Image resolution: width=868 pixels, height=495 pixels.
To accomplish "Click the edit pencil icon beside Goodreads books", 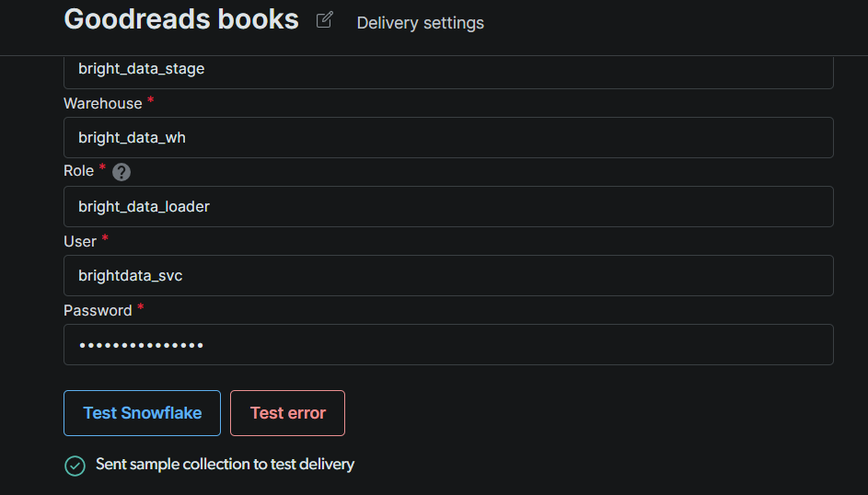I will click(x=324, y=20).
